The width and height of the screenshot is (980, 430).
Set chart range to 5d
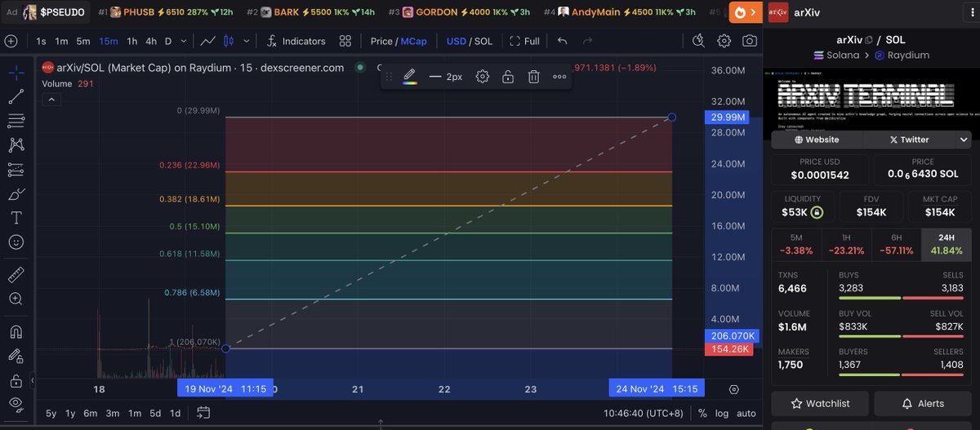point(154,413)
